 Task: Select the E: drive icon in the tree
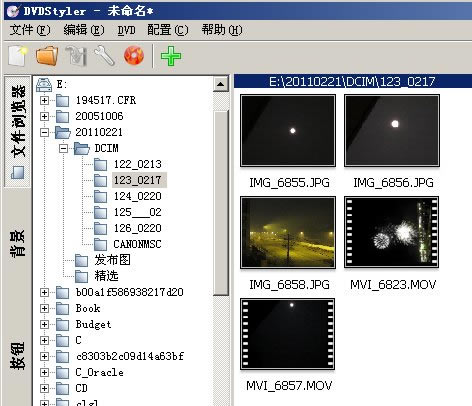tap(44, 85)
